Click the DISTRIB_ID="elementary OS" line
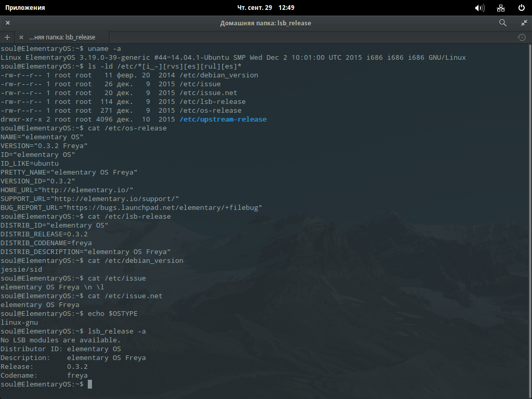This screenshot has width=532, height=399. click(x=55, y=225)
